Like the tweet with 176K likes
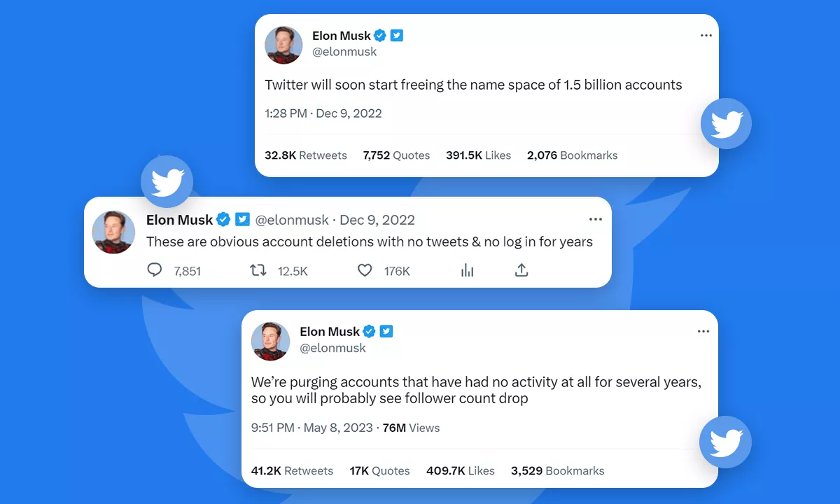Image resolution: width=840 pixels, height=504 pixels. [365, 270]
